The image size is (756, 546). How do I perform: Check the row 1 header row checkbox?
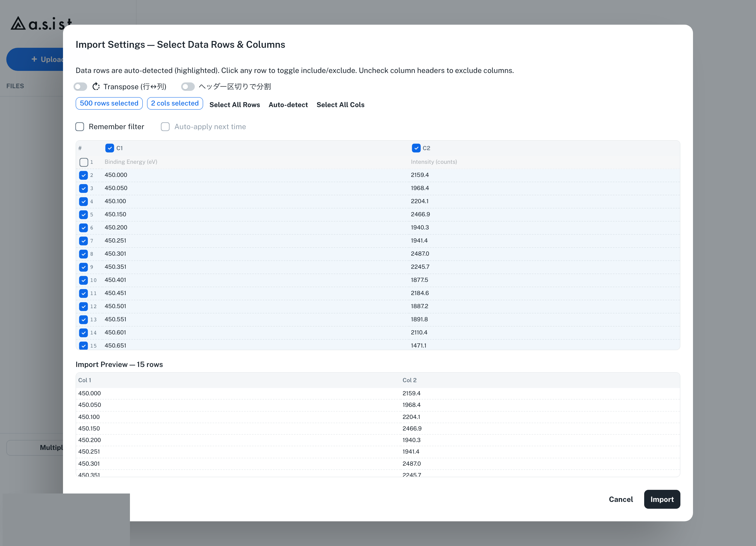(84, 162)
